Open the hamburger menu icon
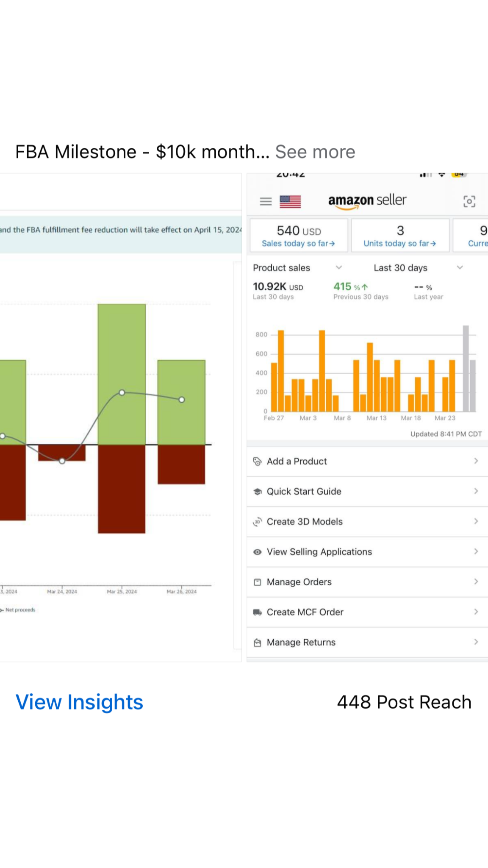488x868 pixels. point(266,201)
